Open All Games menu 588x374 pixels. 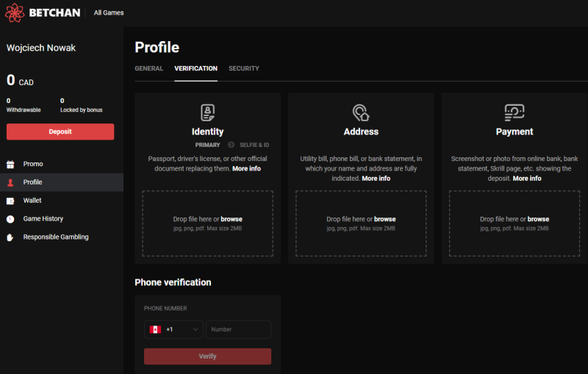point(109,12)
